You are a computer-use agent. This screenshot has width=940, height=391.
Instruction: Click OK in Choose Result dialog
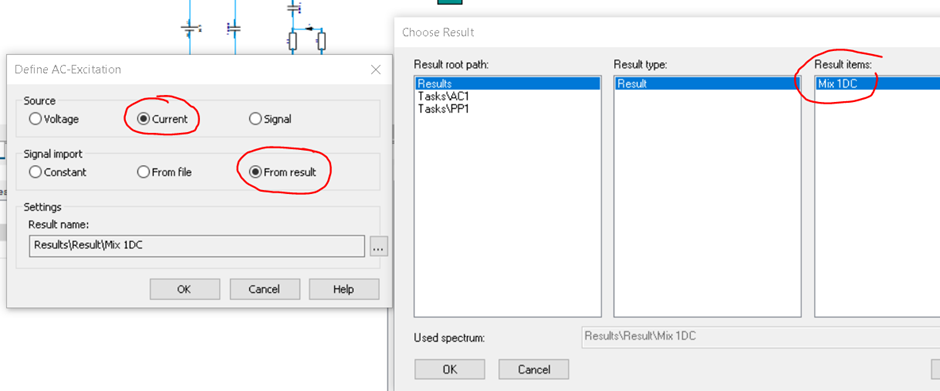450,369
